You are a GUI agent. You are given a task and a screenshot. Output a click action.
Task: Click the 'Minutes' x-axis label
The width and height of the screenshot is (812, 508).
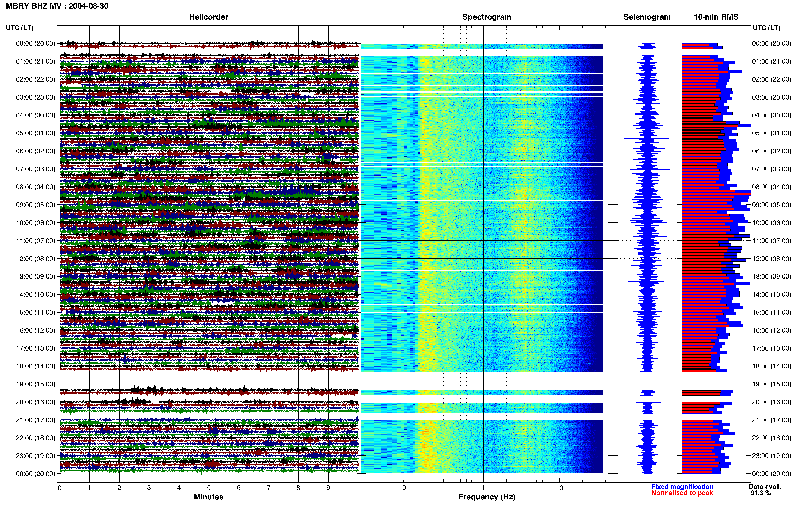(209, 497)
